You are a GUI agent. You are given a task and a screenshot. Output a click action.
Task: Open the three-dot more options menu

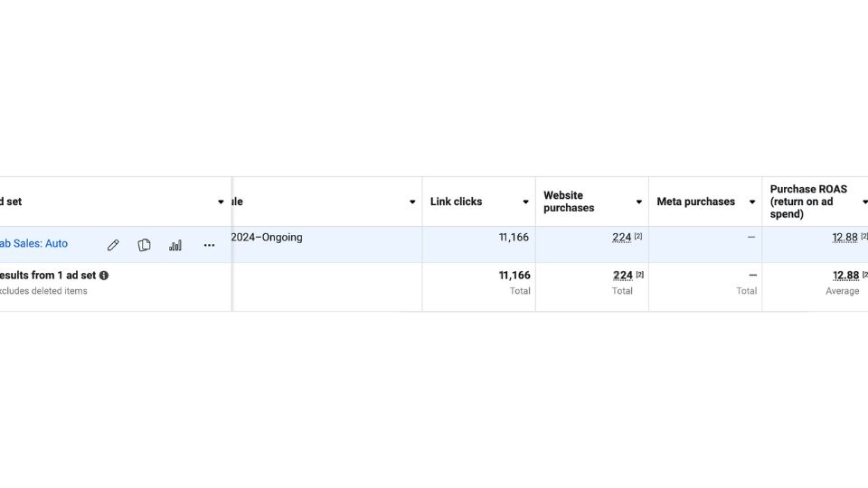pyautogui.click(x=209, y=245)
